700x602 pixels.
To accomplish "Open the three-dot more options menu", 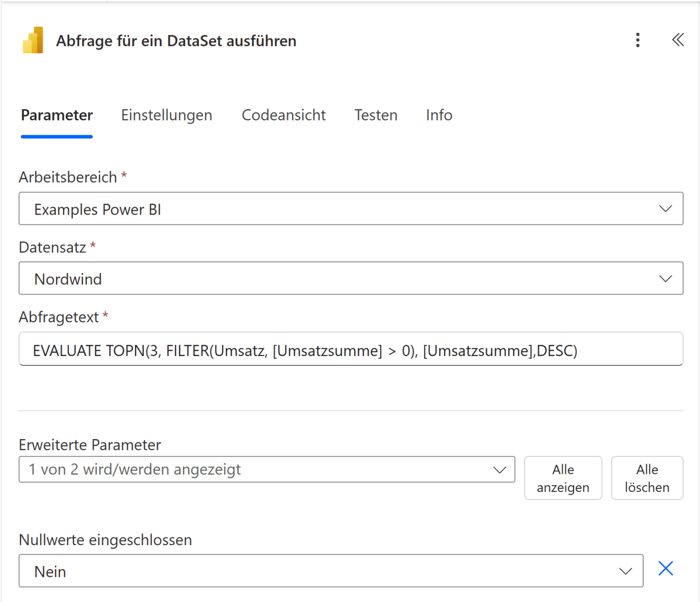I will pyautogui.click(x=637, y=40).
